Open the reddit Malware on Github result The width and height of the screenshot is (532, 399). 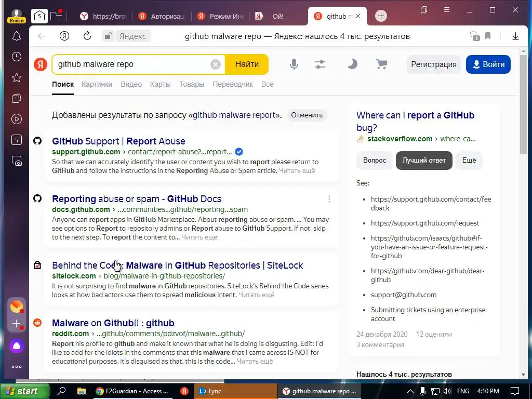[x=113, y=323]
